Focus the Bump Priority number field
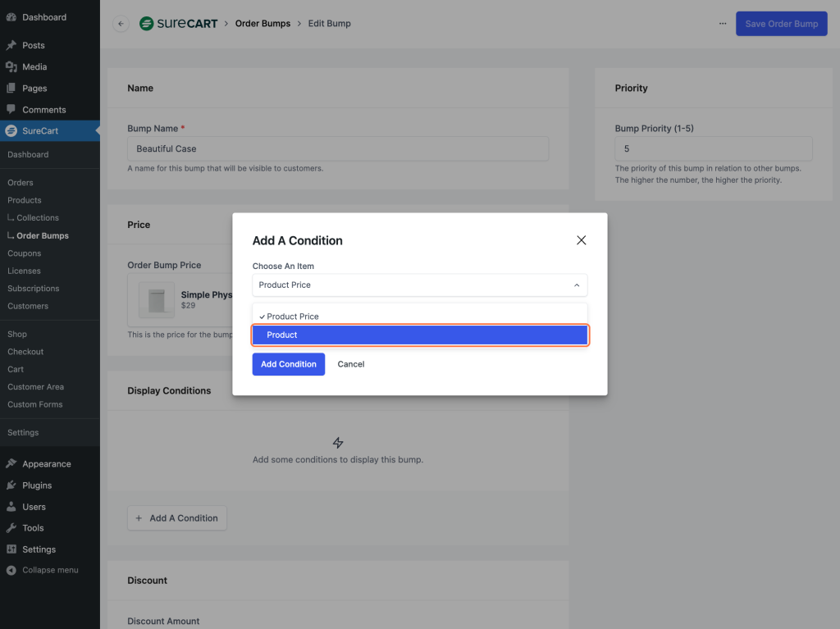 coord(713,148)
